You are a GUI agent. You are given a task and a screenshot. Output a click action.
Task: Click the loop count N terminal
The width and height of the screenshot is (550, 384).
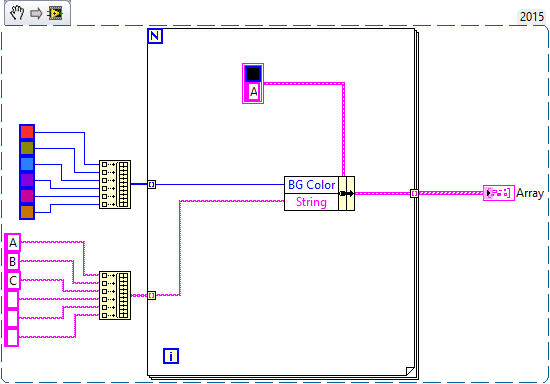click(x=155, y=36)
